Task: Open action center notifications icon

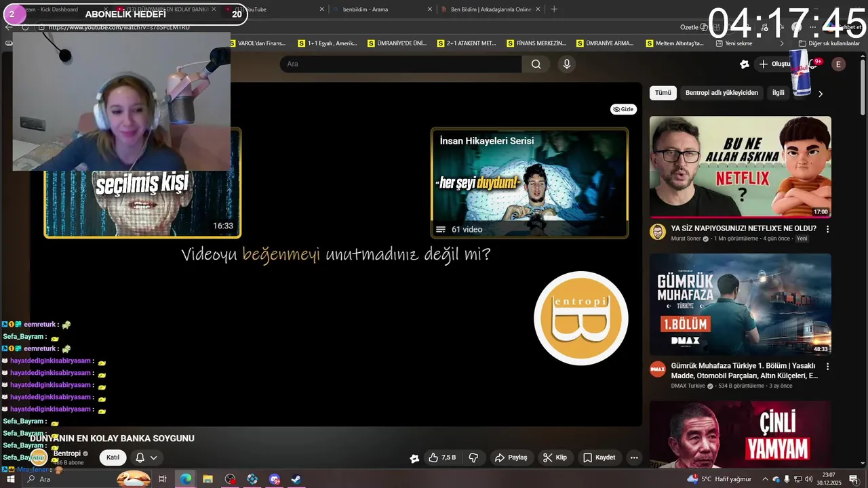Action: [x=853, y=479]
